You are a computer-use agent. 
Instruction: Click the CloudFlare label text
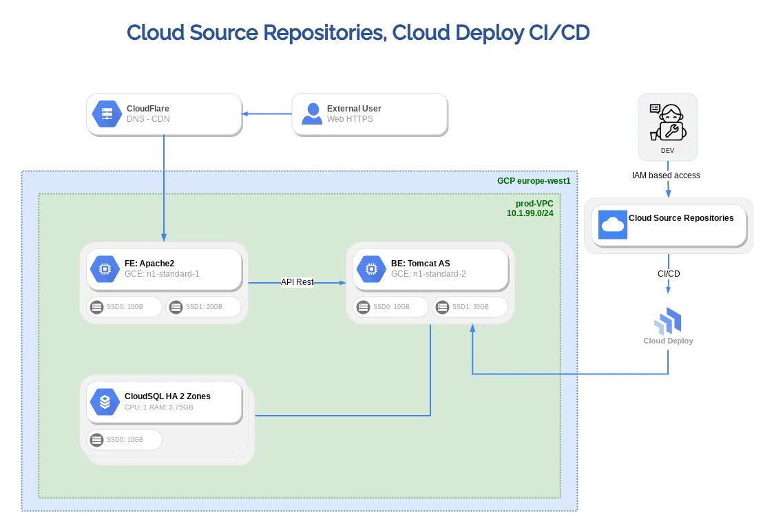147,109
